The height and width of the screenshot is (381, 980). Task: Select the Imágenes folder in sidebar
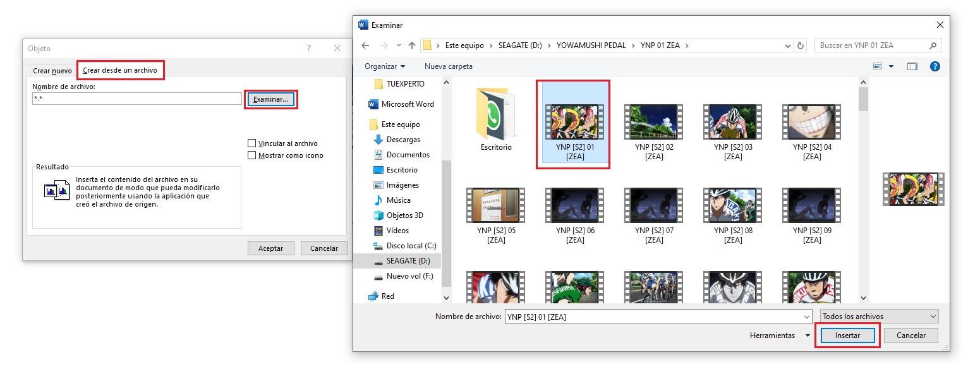(402, 184)
